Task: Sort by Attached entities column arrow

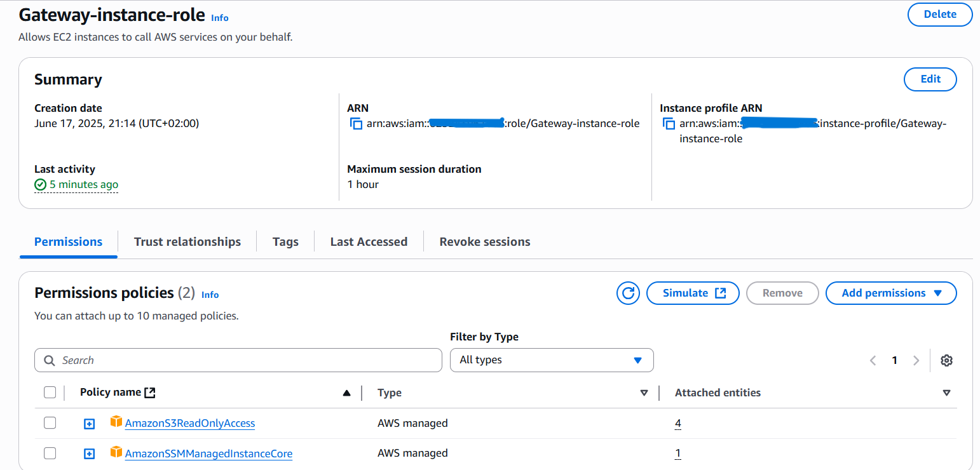Action: pos(946,393)
